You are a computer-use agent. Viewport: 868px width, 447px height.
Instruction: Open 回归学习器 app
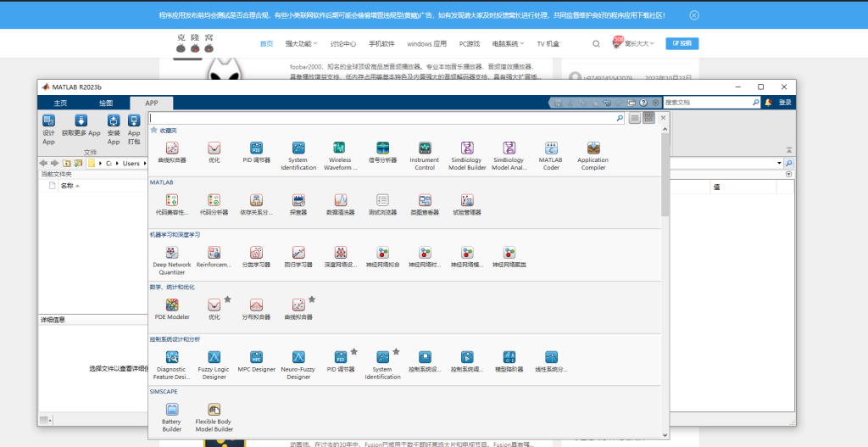click(x=298, y=257)
